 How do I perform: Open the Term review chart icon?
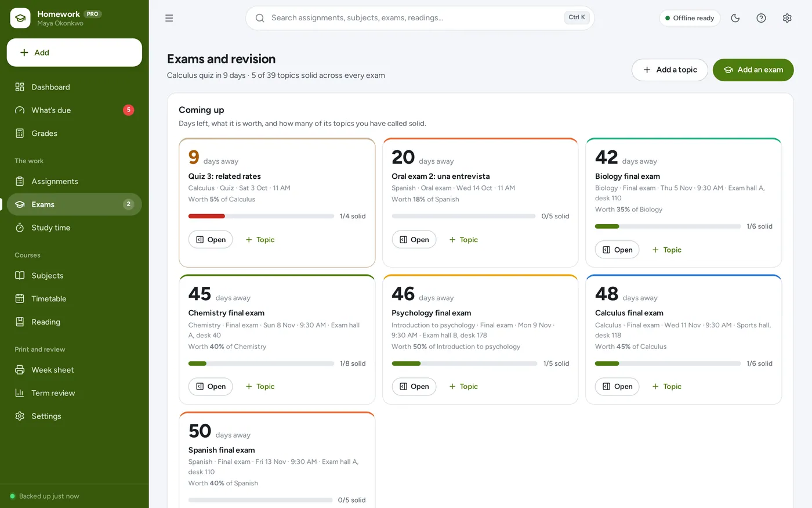[x=20, y=393]
